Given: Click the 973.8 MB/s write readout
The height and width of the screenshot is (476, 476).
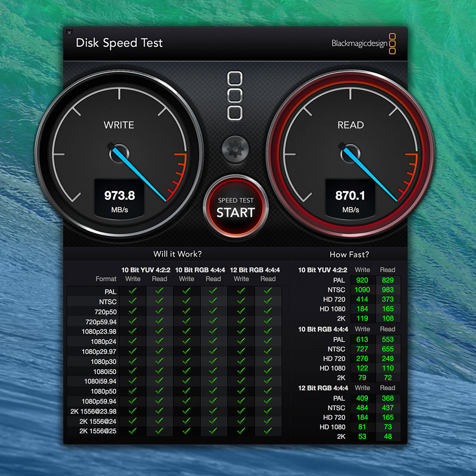Looking at the screenshot, I should point(119,198).
